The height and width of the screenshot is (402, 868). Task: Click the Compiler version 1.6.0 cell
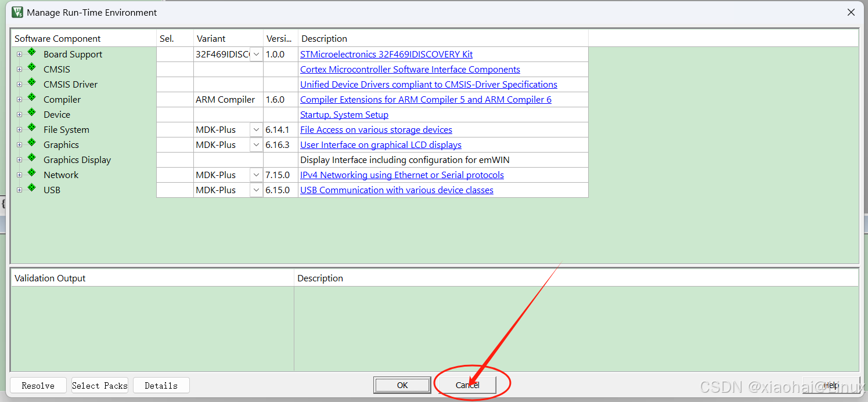(280, 100)
